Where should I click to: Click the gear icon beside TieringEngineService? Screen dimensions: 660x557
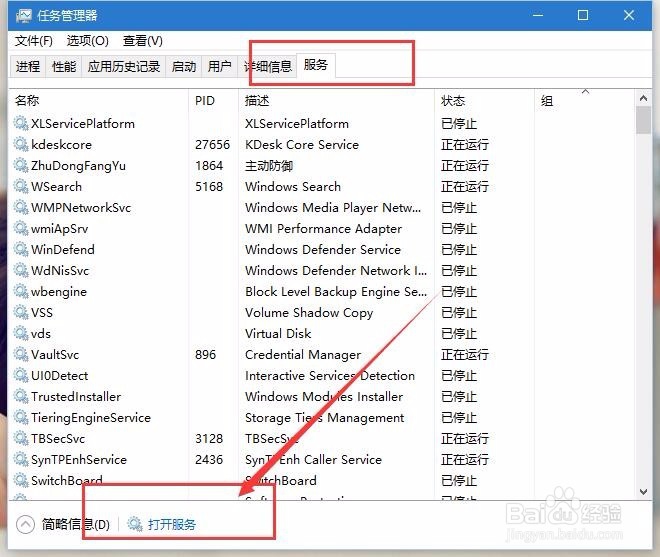(21, 417)
